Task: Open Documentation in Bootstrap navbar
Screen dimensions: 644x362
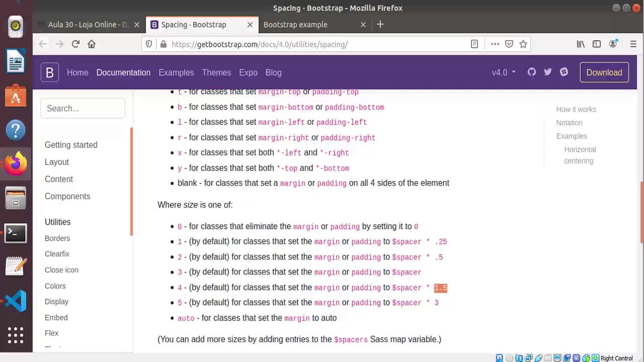Action: coord(123,72)
